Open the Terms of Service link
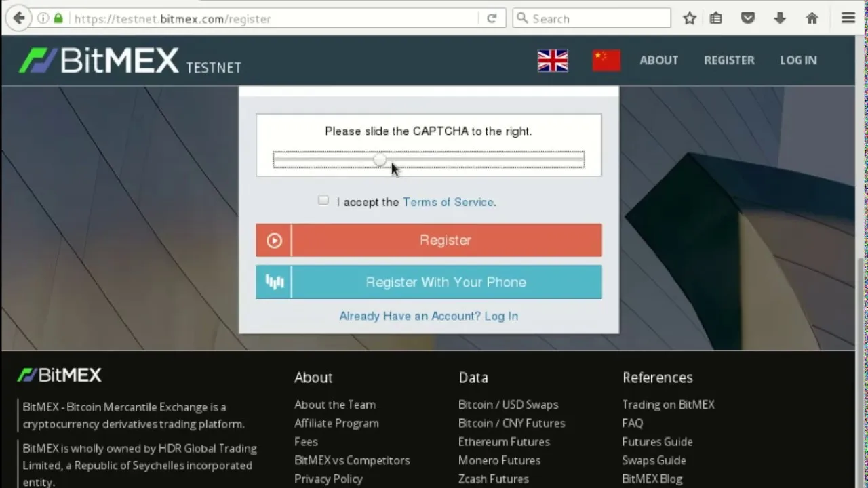This screenshot has height=488, width=868. tap(448, 202)
